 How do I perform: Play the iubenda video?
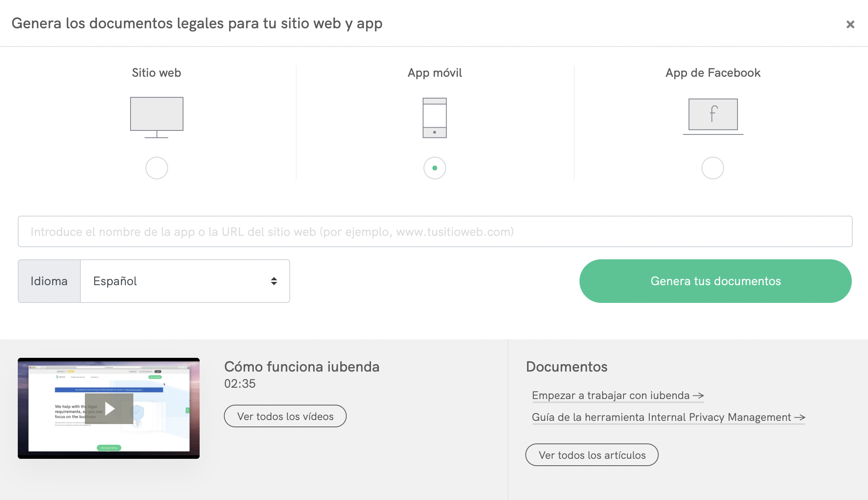pos(109,408)
